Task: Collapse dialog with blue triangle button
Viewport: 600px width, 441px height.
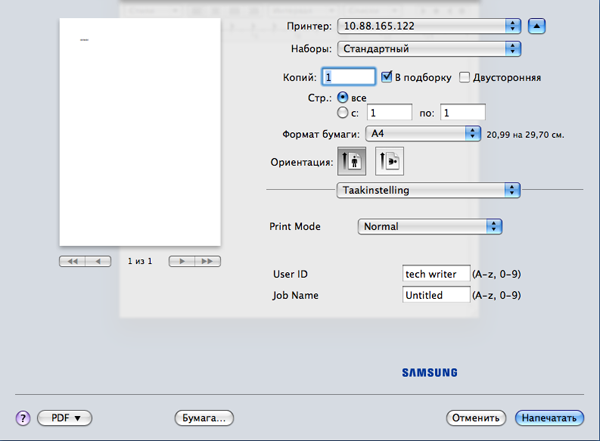Action: tap(536, 26)
